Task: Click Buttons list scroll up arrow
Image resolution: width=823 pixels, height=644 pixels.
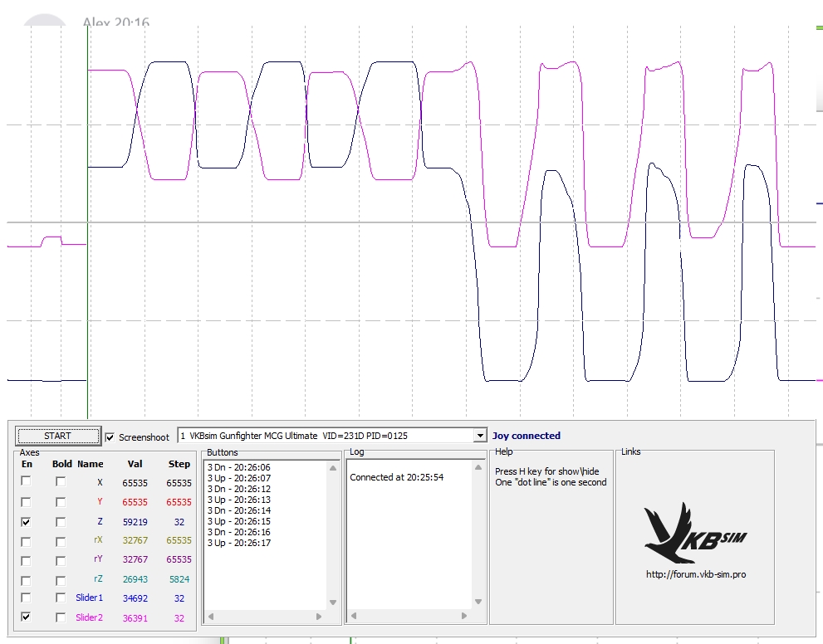Action: 332,467
